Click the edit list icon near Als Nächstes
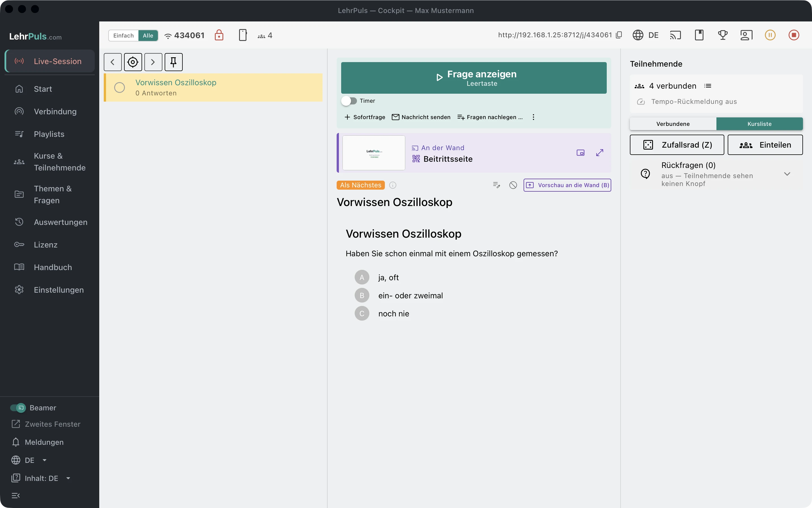 coord(496,185)
